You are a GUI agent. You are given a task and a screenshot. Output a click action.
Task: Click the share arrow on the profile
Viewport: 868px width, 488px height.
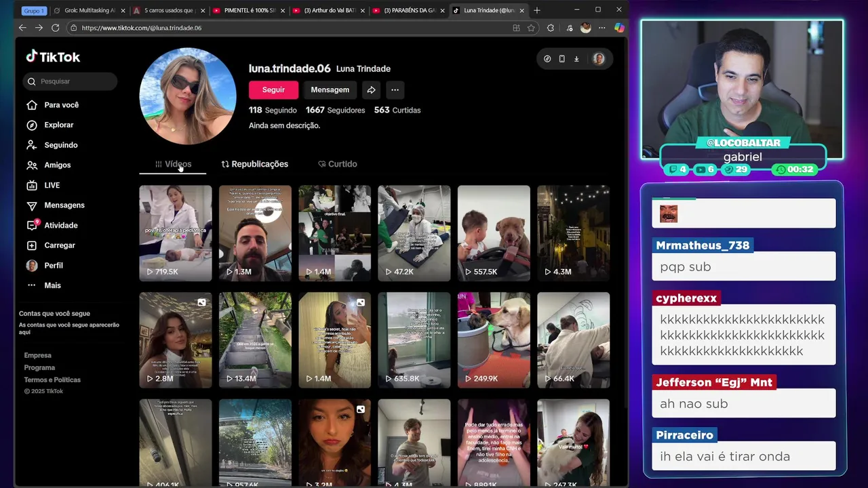[x=371, y=89]
